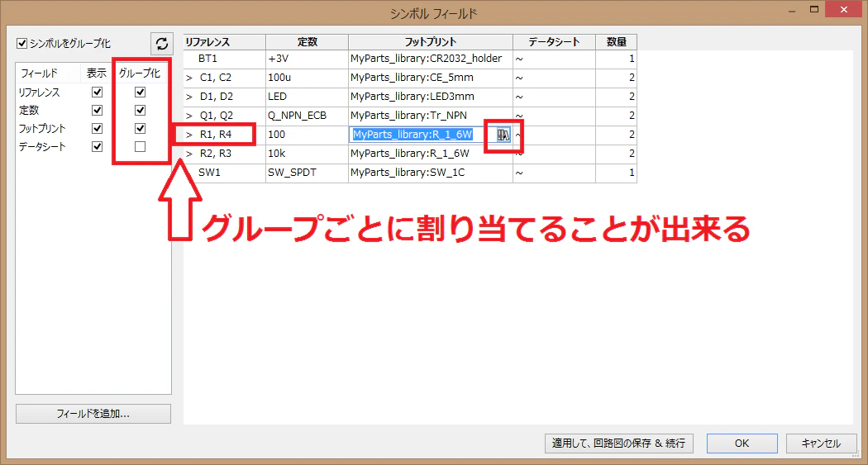The width and height of the screenshot is (868, 465).
Task: Toggle 表示 checkbox for フットプリント field
Action: click(97, 128)
